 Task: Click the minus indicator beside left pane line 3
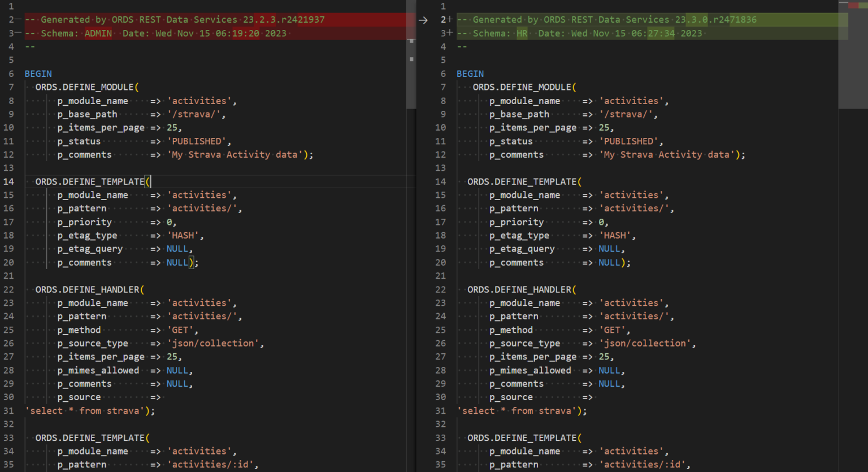click(18, 33)
